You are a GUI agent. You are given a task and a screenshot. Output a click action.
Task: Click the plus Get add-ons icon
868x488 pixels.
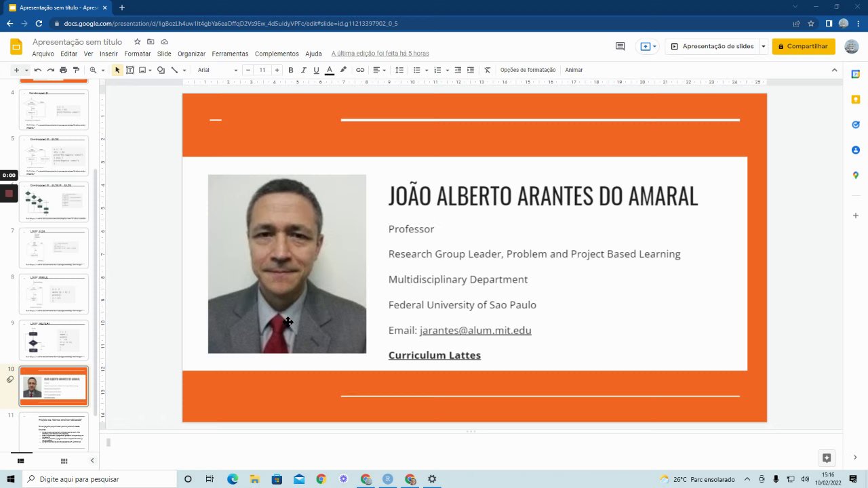856,216
